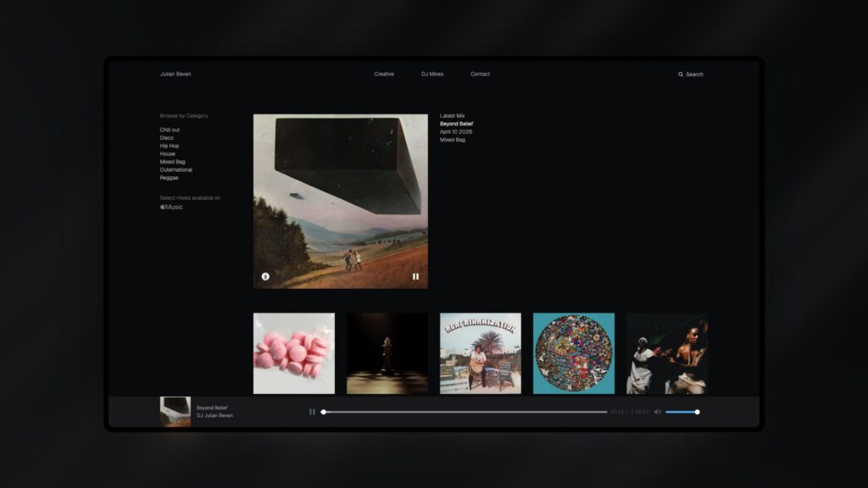This screenshot has width=868, height=488.
Task: Click the Search text in the header
Action: pos(695,75)
